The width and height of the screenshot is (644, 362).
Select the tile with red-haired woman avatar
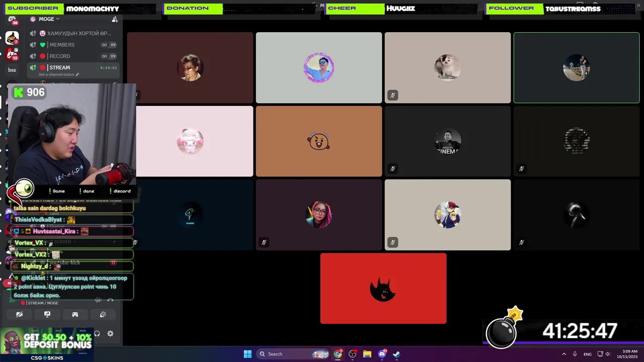click(x=319, y=215)
